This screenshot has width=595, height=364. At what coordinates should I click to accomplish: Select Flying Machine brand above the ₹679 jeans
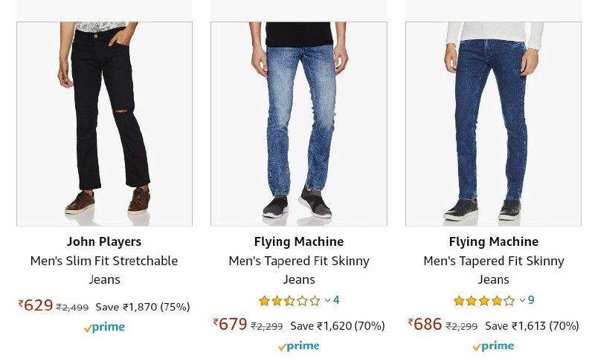[299, 241]
